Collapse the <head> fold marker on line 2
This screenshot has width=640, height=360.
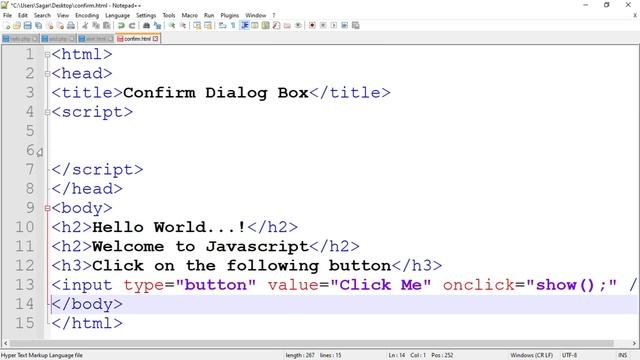pyautogui.click(x=47, y=73)
